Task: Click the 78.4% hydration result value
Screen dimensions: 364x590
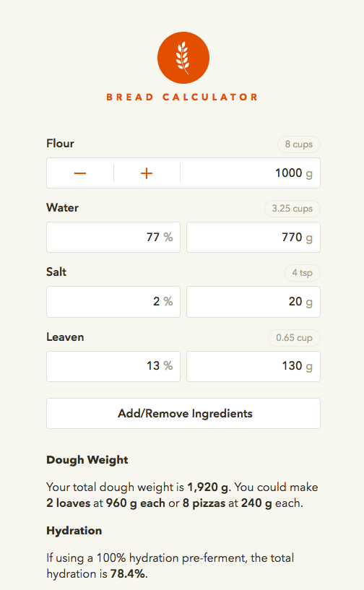Action: click(128, 574)
